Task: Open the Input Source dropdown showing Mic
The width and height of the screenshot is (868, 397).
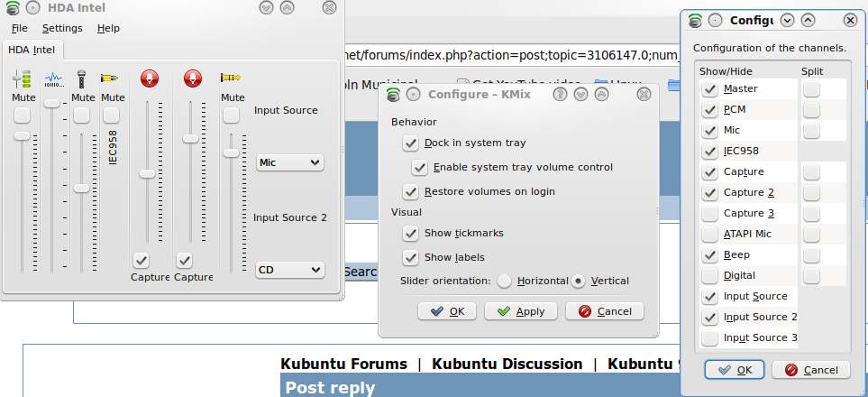Action: click(289, 162)
